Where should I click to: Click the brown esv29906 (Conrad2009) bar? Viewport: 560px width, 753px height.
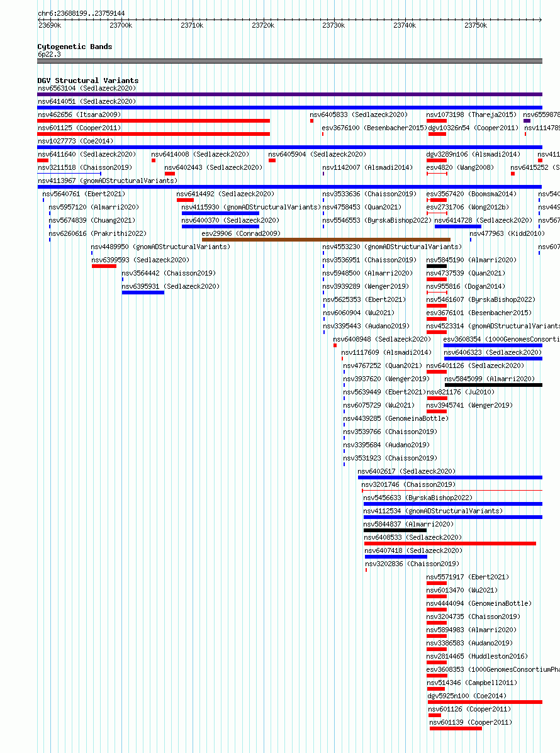pyautogui.click(x=326, y=240)
